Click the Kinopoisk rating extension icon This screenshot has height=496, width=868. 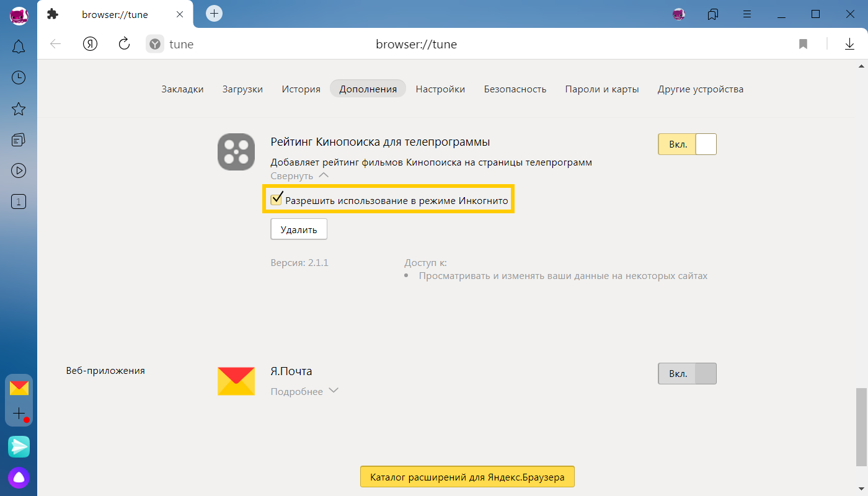point(236,152)
